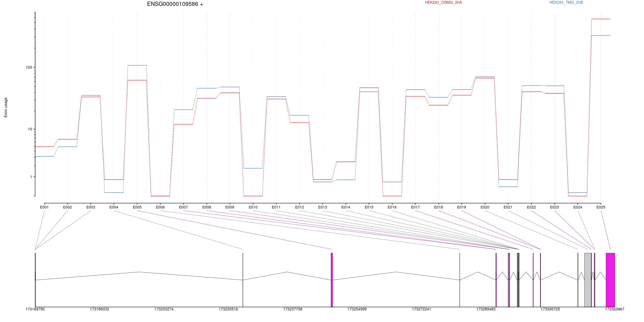Click exon label E007
The height and width of the screenshot is (322, 644).
[183, 207]
